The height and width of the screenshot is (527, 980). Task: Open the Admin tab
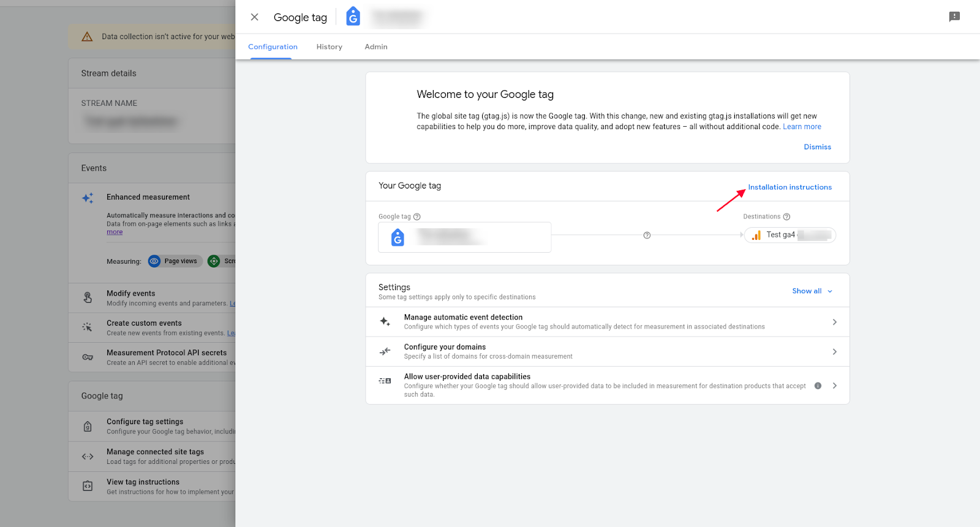pos(376,47)
